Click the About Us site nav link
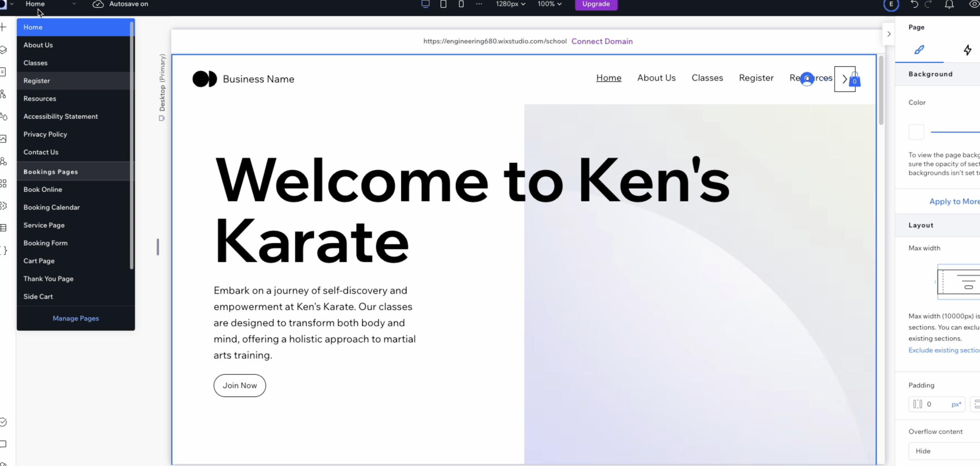 tap(656, 78)
